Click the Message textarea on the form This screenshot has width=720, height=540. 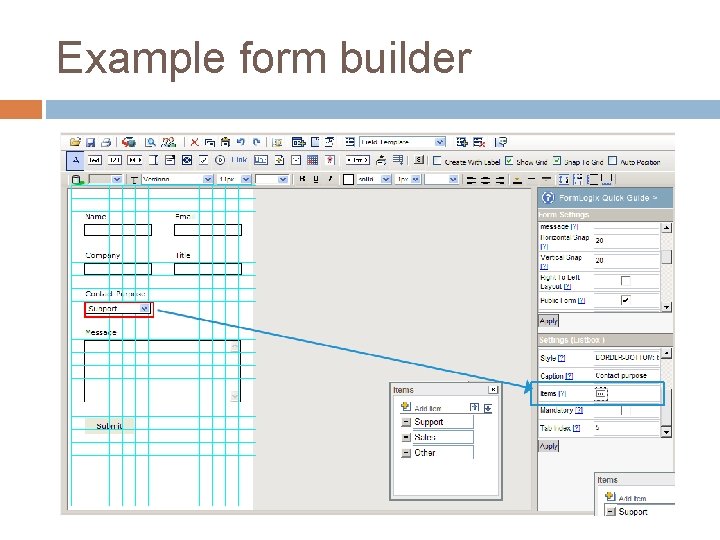click(163, 371)
